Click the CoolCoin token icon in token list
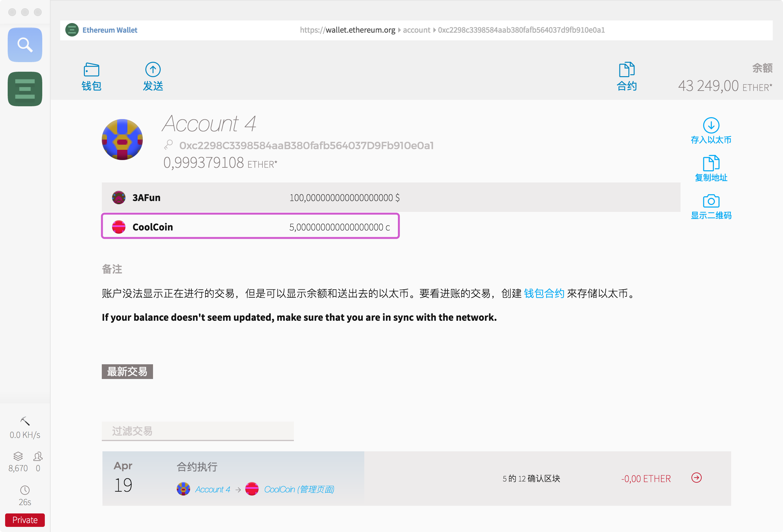Screen dimensions: 783x532 point(118,227)
